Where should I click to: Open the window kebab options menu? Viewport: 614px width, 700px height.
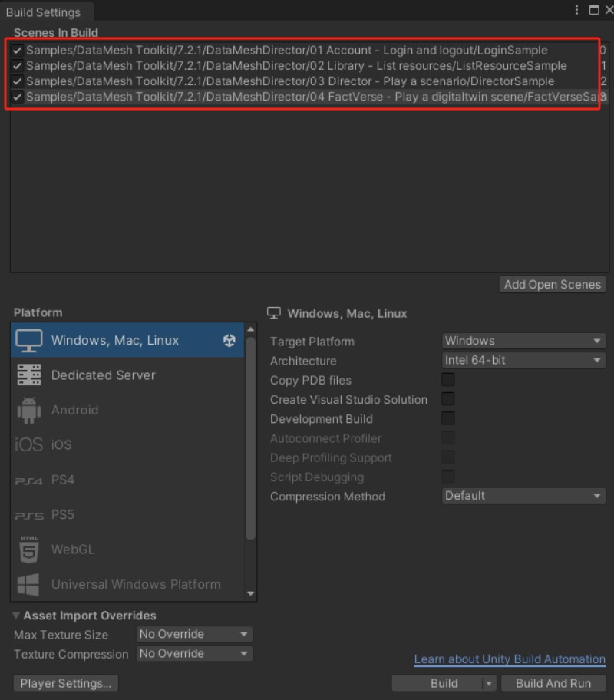click(x=577, y=10)
